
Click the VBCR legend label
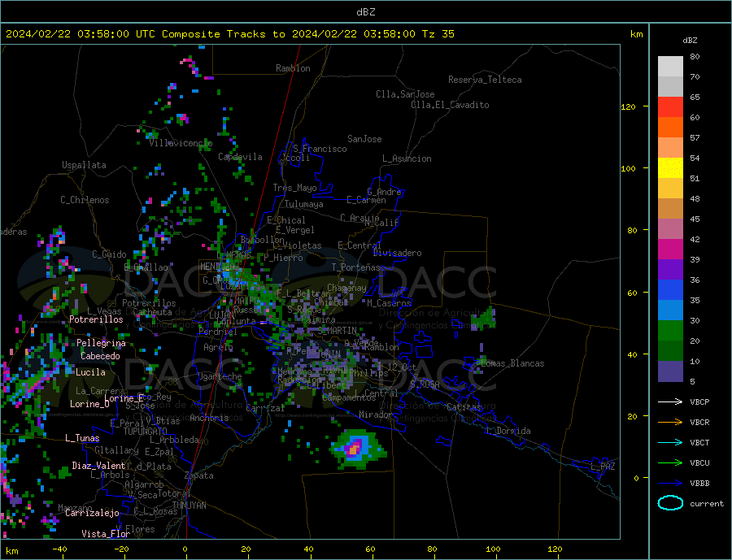[x=699, y=423]
